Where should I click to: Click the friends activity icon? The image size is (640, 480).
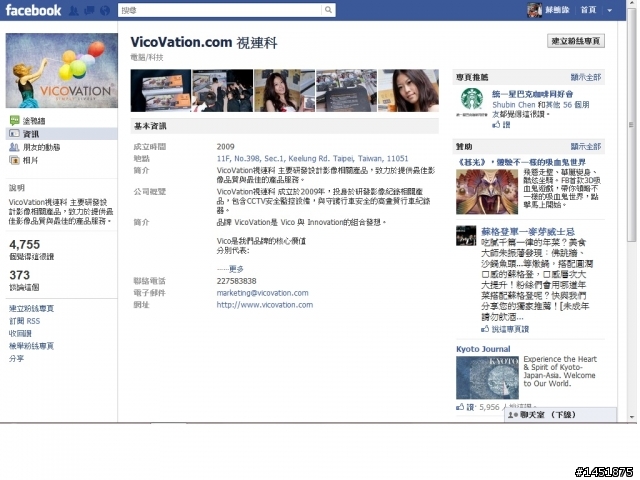click(x=14, y=147)
